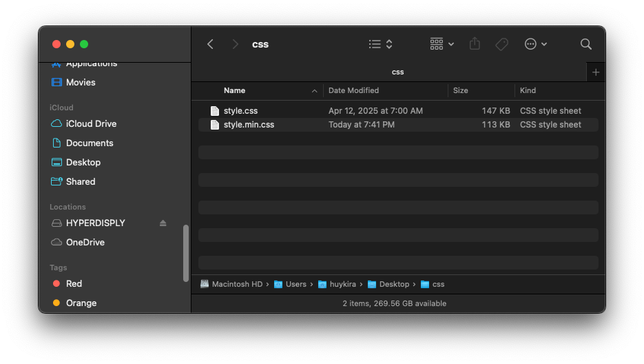Go back using the left chevron
Screen dimensions: 644x364
point(211,44)
